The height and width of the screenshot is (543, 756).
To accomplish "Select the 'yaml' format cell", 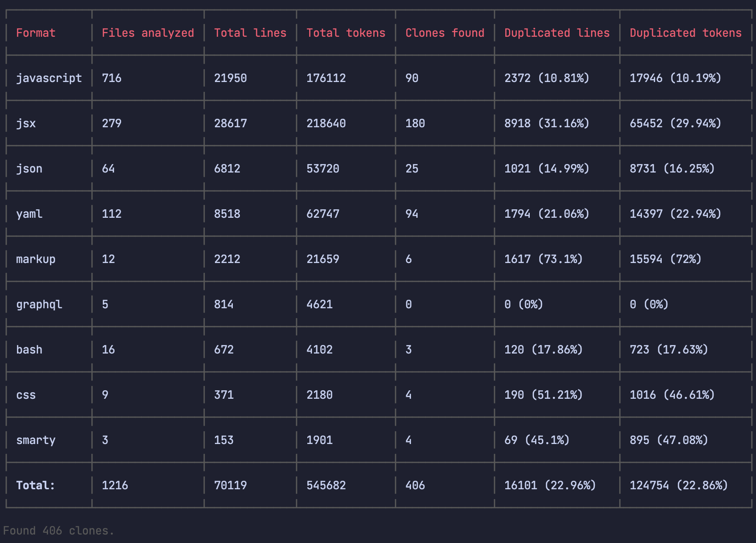I will (x=29, y=214).
